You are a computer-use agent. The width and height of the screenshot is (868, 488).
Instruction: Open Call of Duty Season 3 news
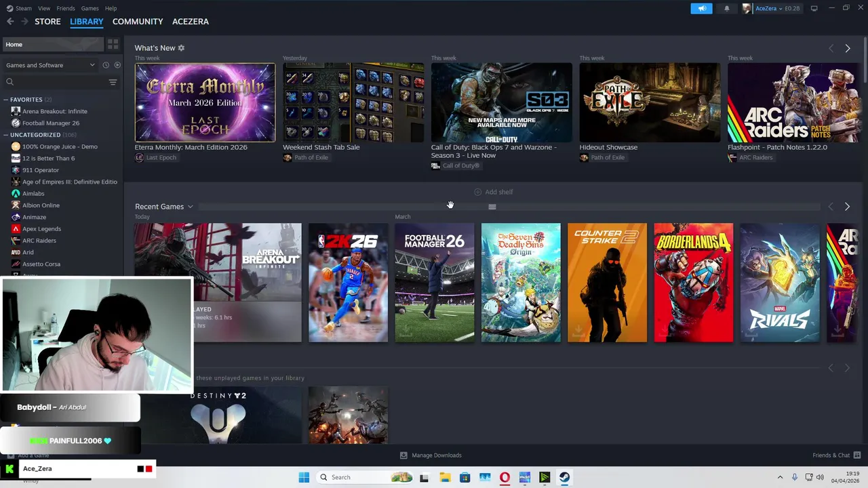(x=502, y=102)
